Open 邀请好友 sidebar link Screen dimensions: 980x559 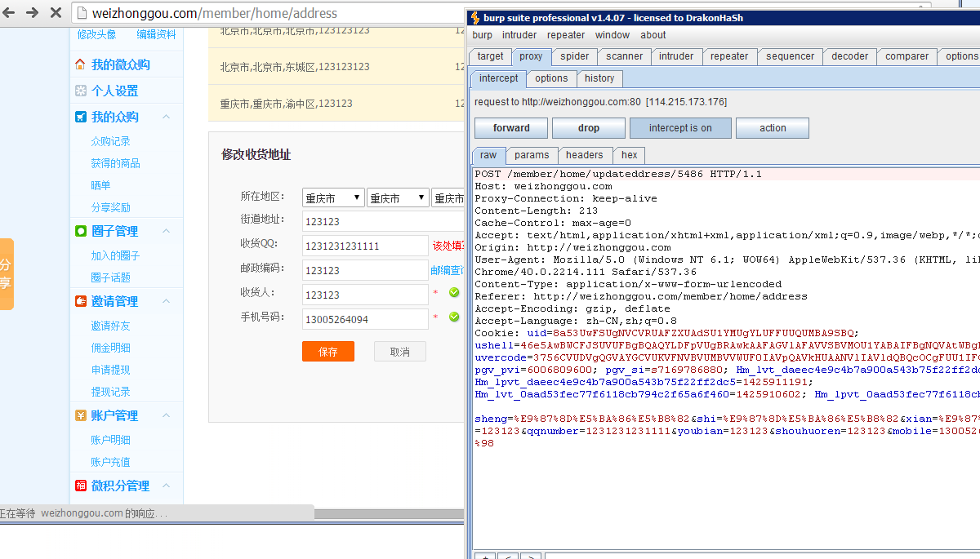click(110, 326)
